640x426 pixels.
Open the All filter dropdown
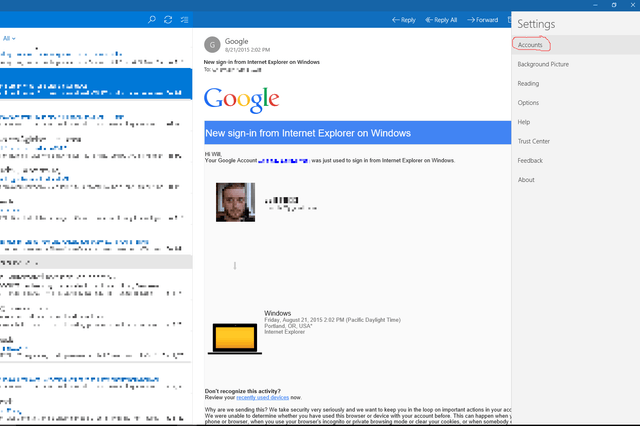(x=9, y=38)
